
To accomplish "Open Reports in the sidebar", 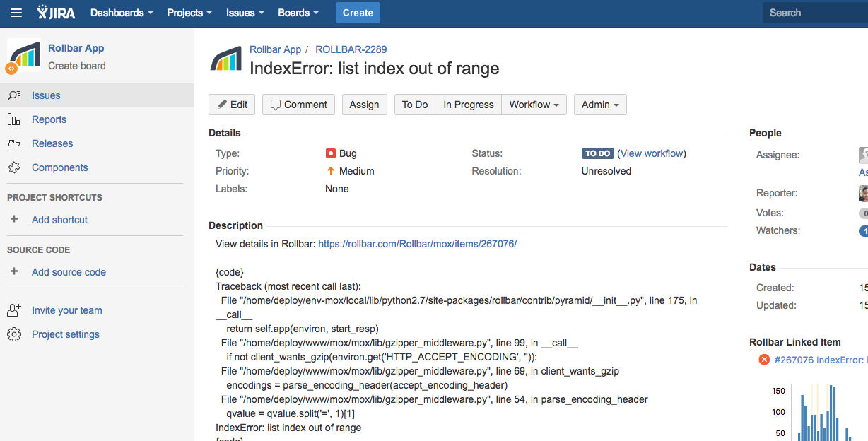I will click(x=49, y=119).
